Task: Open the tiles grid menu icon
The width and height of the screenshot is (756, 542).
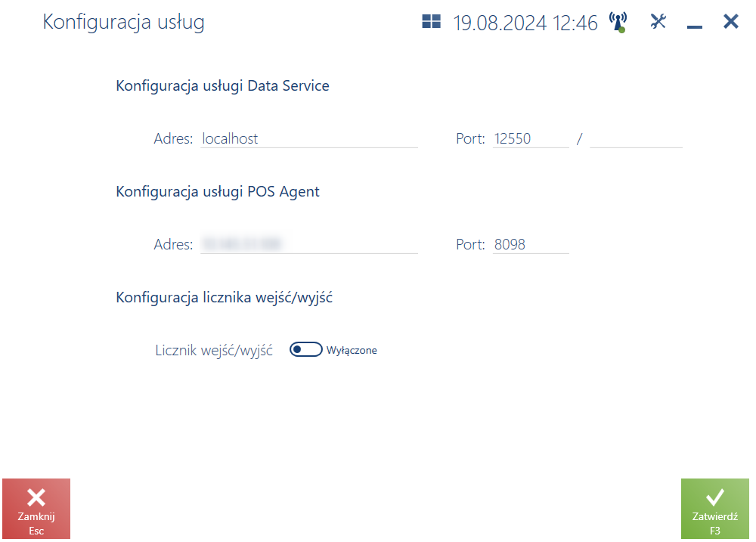Action: point(431,22)
